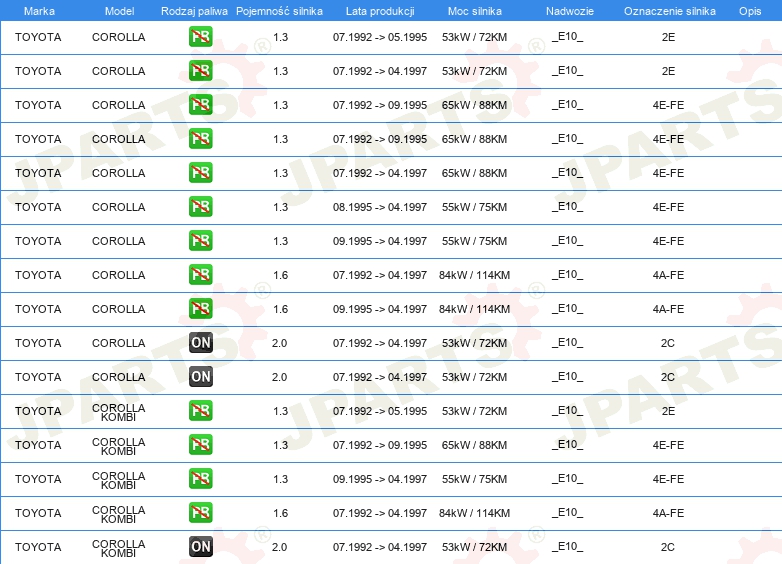Click 84kW / 114KM in the 09.1995 -> 04.1997 row
782x564 pixels.
[x=474, y=309]
